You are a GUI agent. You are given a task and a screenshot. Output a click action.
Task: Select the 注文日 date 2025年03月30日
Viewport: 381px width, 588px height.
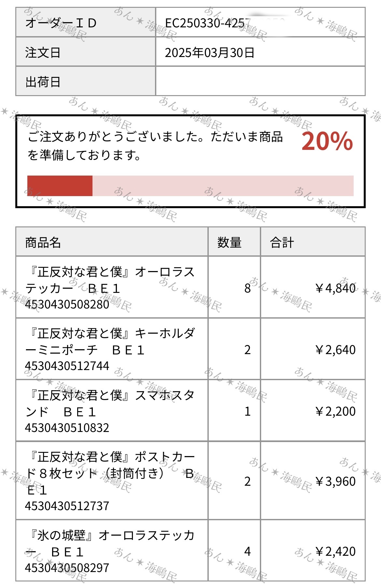pos(209,52)
